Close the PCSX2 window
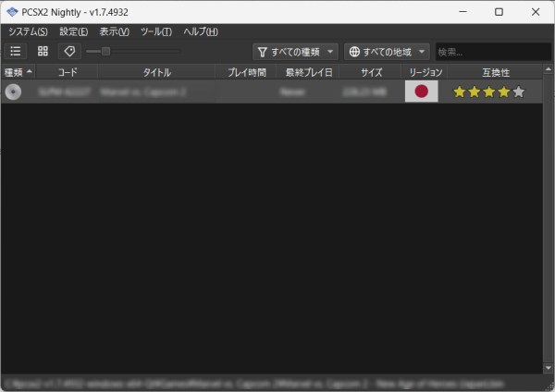Screen dimensions: 555x392 click(x=536, y=12)
